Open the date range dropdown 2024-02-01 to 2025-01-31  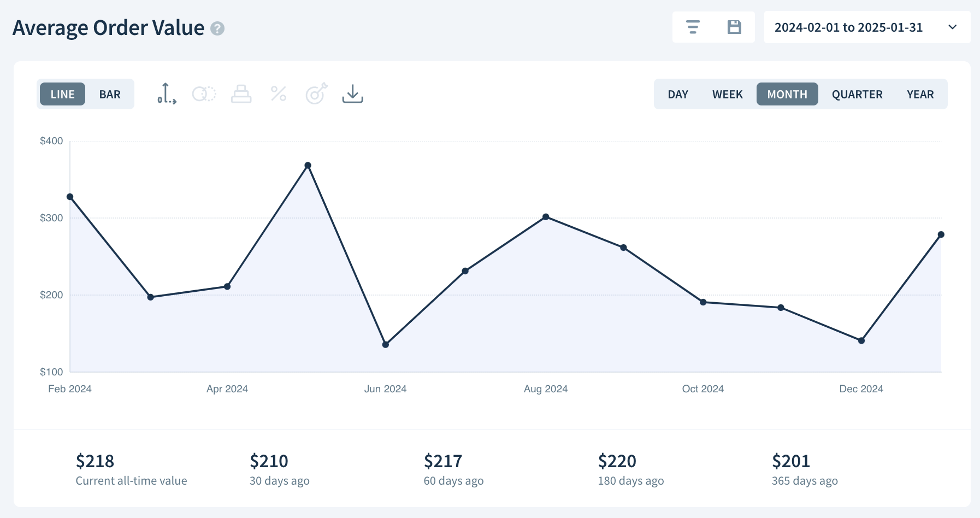coord(867,27)
